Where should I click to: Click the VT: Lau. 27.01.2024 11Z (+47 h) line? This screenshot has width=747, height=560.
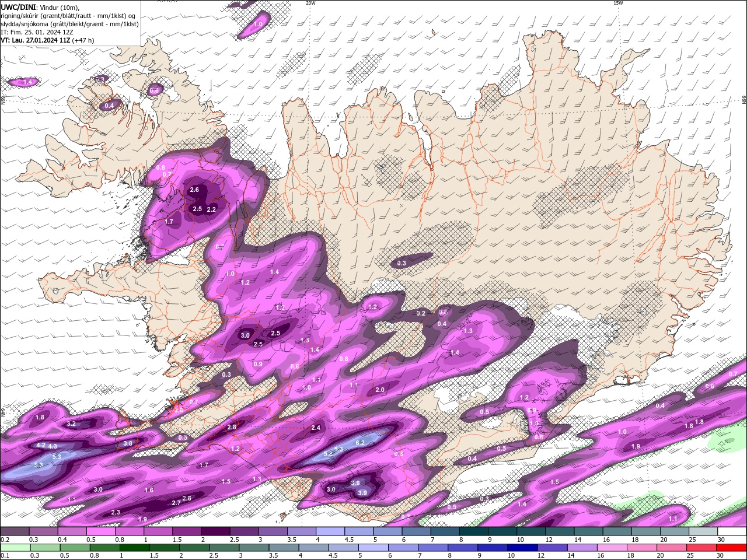click(x=47, y=40)
